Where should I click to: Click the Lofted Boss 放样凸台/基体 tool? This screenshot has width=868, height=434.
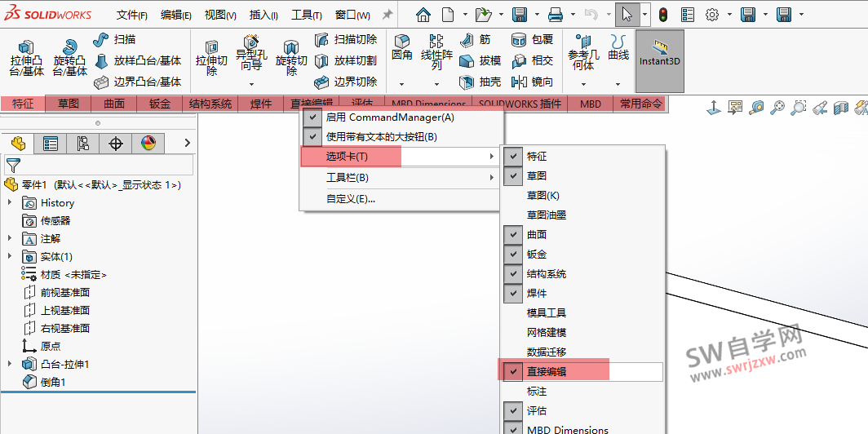138,61
